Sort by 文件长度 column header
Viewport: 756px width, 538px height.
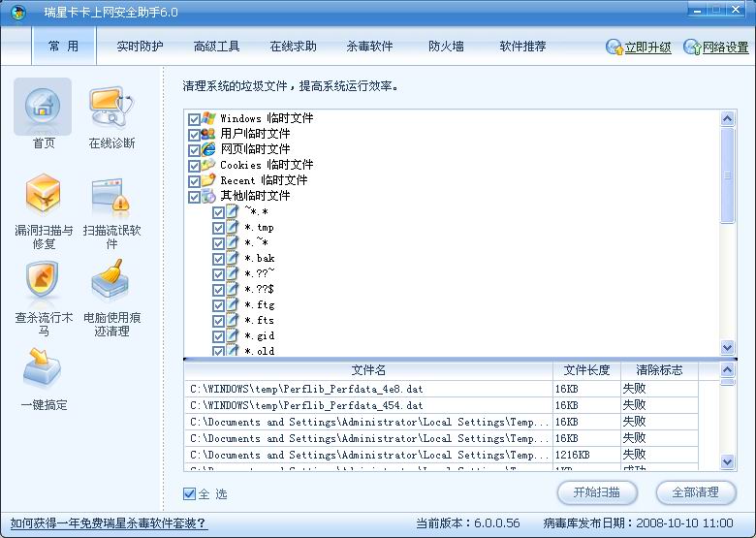pos(586,370)
